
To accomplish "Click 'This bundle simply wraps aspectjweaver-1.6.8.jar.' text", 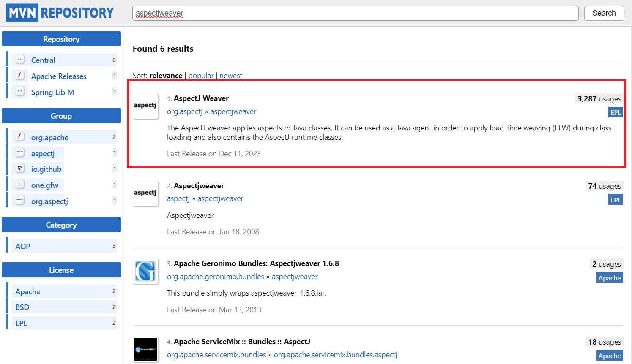I will 246,293.
